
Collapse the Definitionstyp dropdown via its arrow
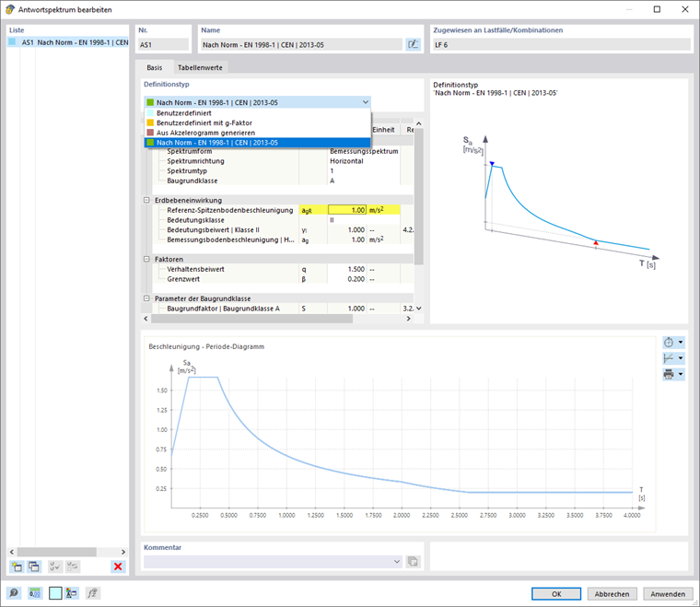(365, 102)
